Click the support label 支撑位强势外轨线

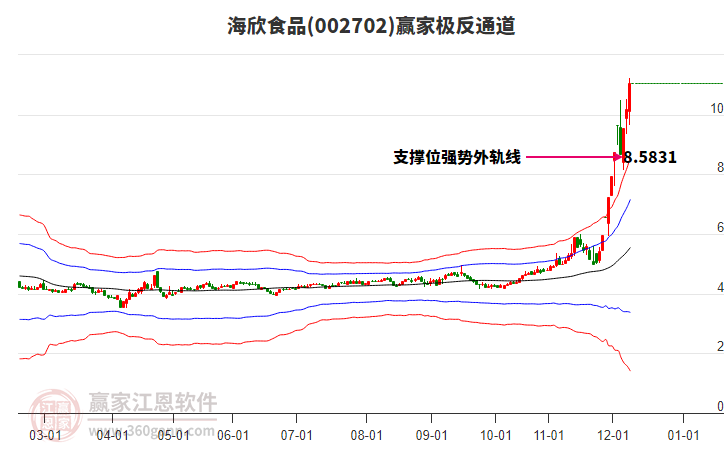tap(457, 157)
